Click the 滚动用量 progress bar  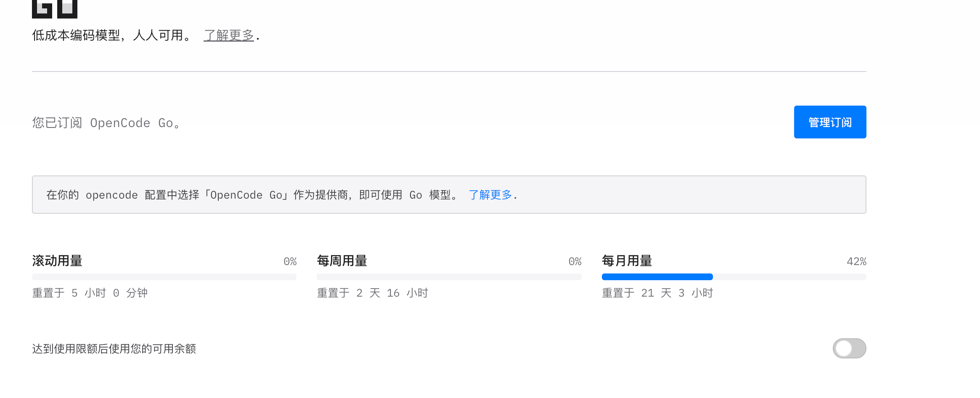click(x=164, y=277)
